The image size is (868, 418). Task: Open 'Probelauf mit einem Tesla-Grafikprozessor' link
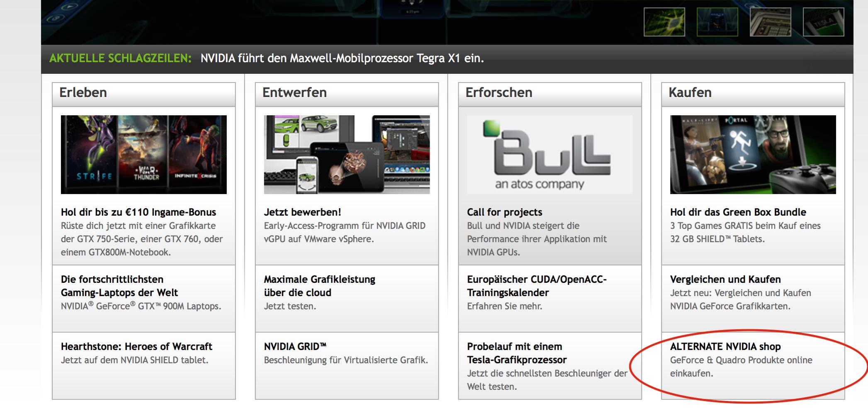coord(517,353)
